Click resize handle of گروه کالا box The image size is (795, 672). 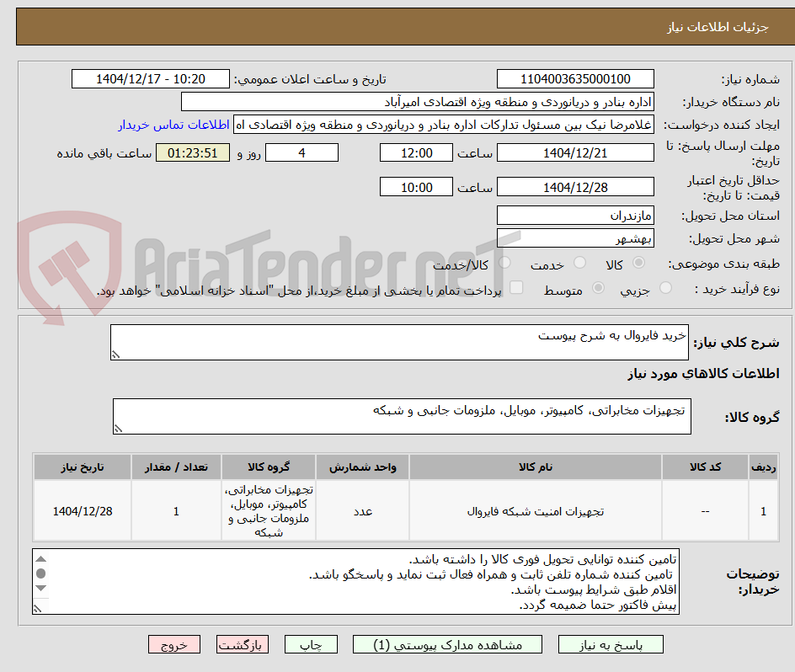coord(119,429)
